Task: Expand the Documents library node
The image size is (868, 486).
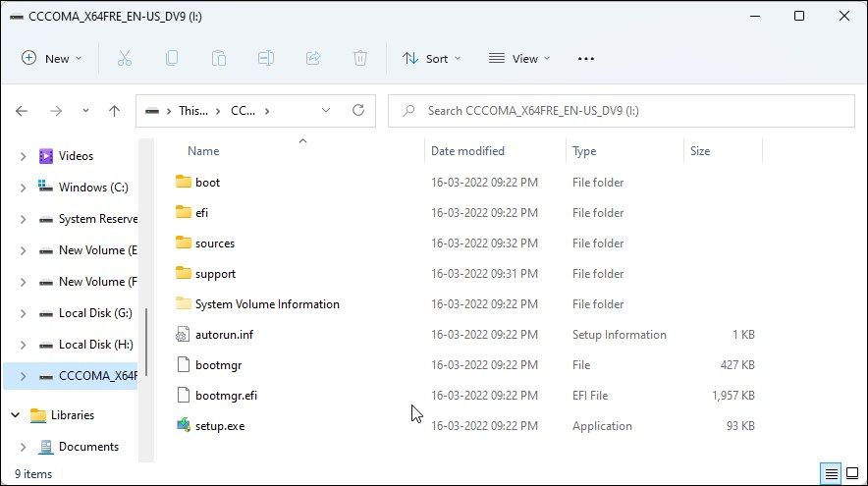Action: 23,447
